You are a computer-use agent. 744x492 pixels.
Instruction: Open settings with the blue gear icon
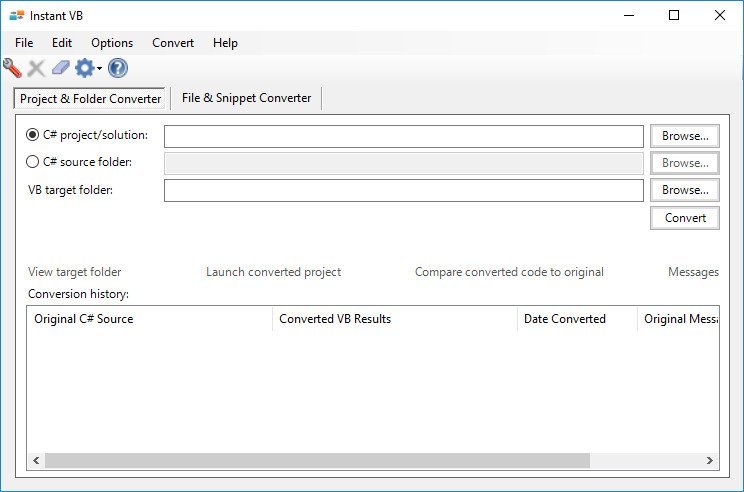[x=84, y=68]
